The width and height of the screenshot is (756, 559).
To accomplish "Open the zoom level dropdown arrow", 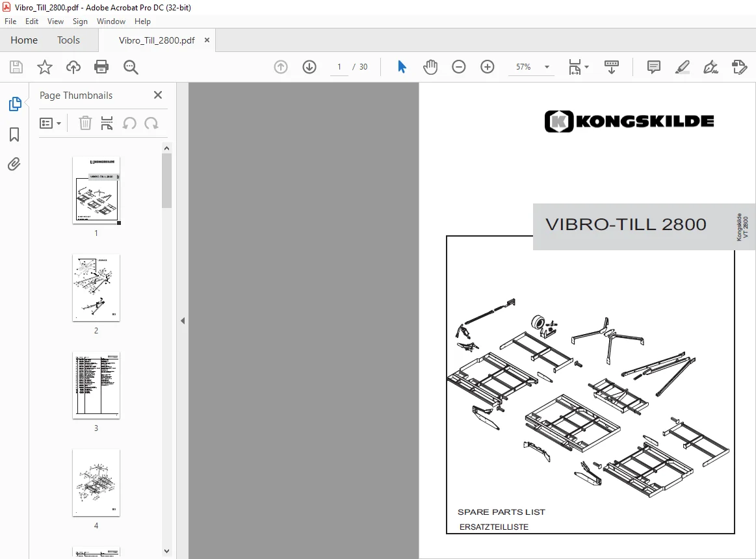I will (547, 67).
